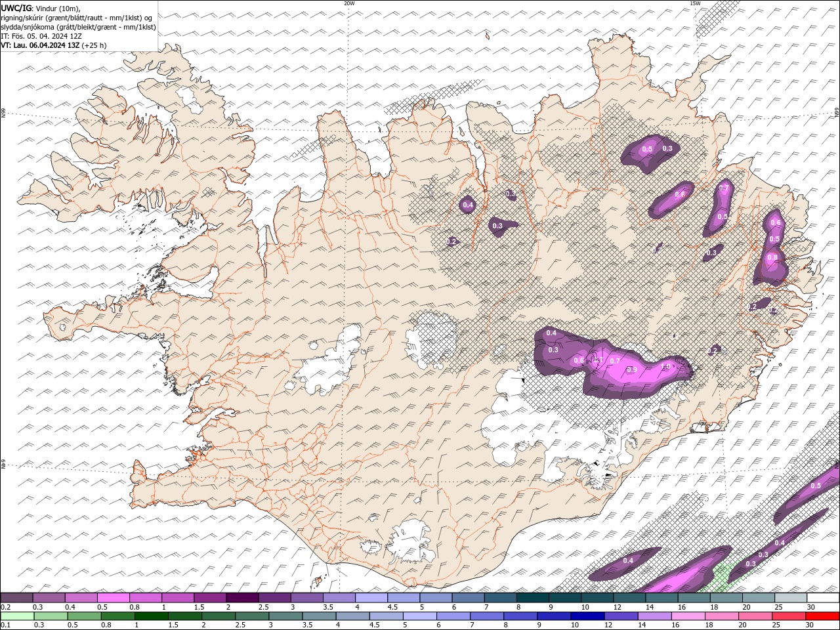Click the plum 1.5 snow legend swatch
This screenshot has height=630, width=840.
click(x=209, y=598)
